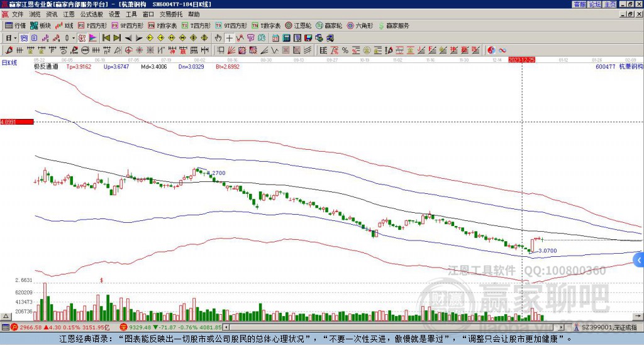Click the Md=3.4006 indicator value
The image size is (644, 345).
coord(154,66)
